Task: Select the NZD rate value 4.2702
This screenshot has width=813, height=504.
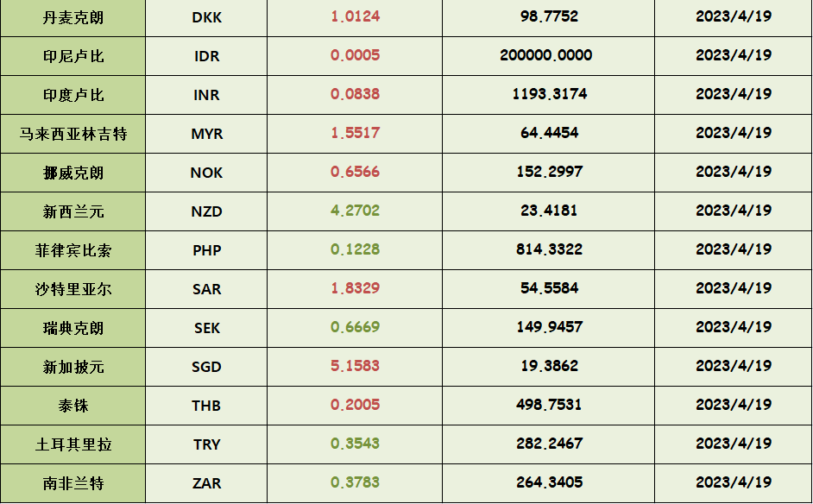Action: point(355,211)
